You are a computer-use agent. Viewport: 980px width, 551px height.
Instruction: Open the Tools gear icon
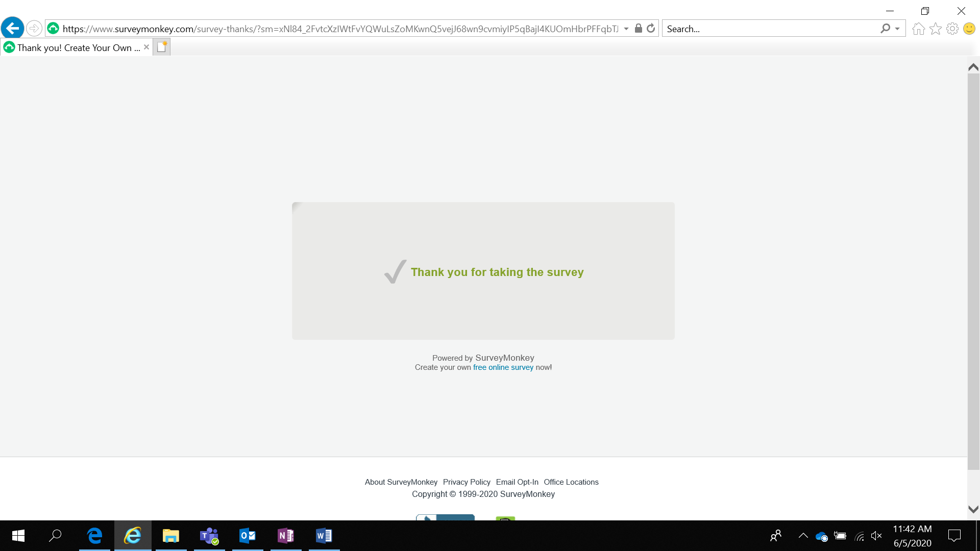952,29
